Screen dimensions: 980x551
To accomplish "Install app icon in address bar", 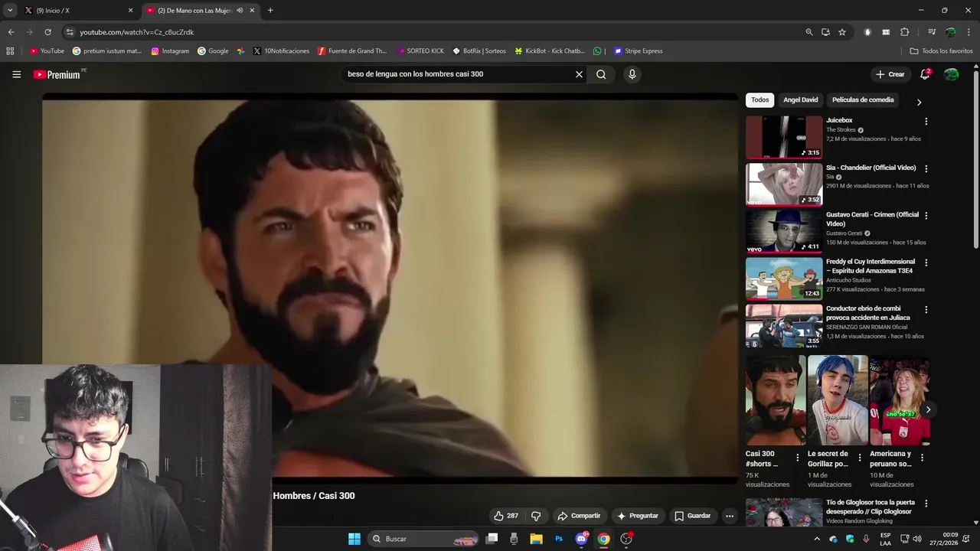I will click(x=825, y=32).
